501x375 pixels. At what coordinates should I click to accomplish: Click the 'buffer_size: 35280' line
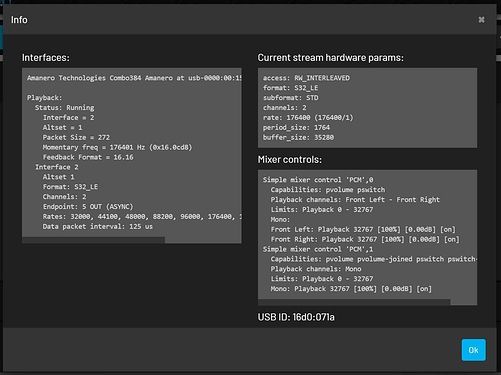pos(298,137)
